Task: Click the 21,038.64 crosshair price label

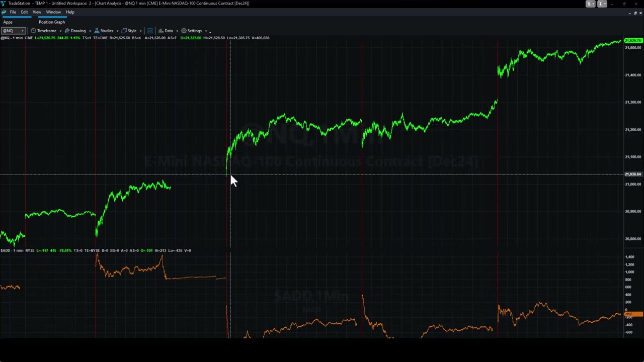Action: (x=633, y=174)
